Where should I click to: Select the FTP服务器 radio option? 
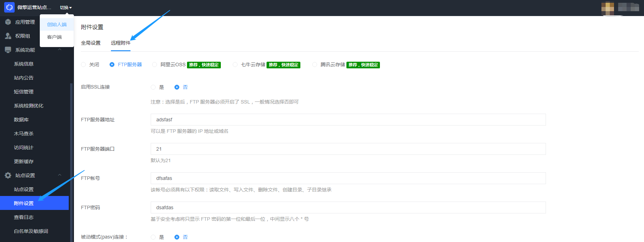point(112,65)
